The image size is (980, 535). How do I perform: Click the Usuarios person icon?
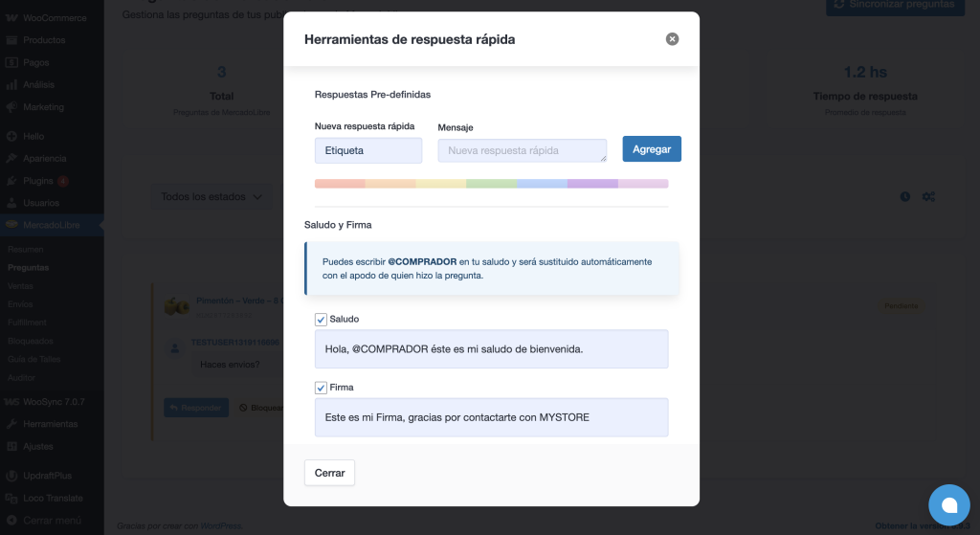(11, 203)
